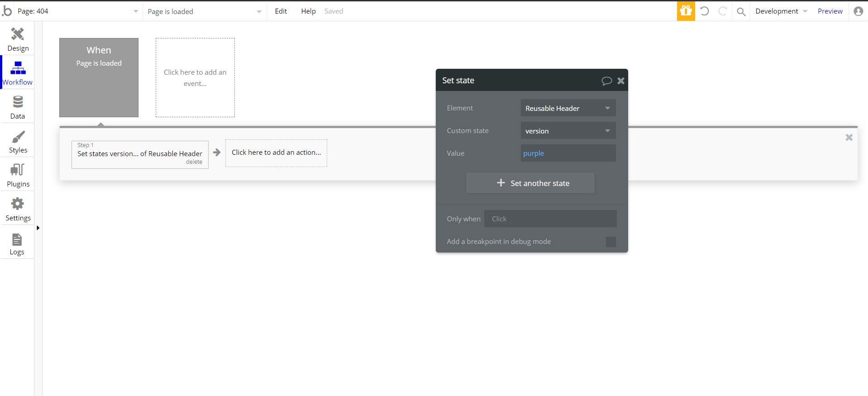Open the Page: 404 selector dropdown
This screenshot has height=396, width=868.
(78, 11)
